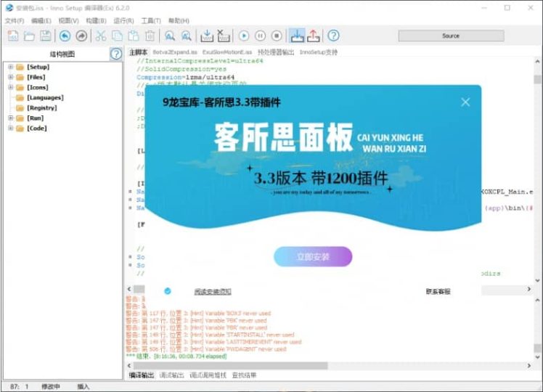Click the 'PWDAGENT' never used warning line
543x392 pixels.
(206, 349)
